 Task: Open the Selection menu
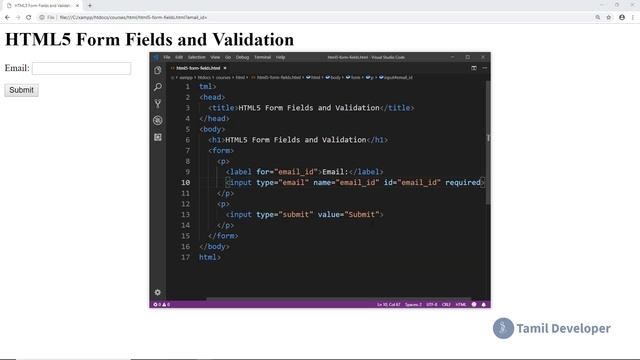(x=196, y=58)
